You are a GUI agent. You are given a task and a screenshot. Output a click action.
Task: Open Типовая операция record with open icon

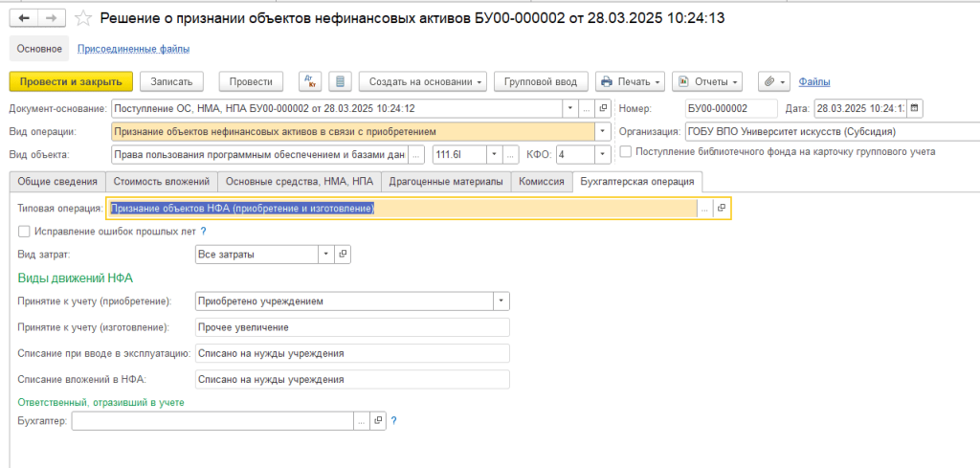(x=722, y=208)
